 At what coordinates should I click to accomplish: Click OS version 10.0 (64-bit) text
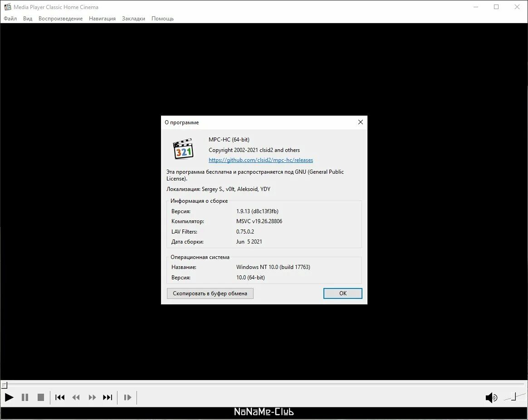coord(250,278)
